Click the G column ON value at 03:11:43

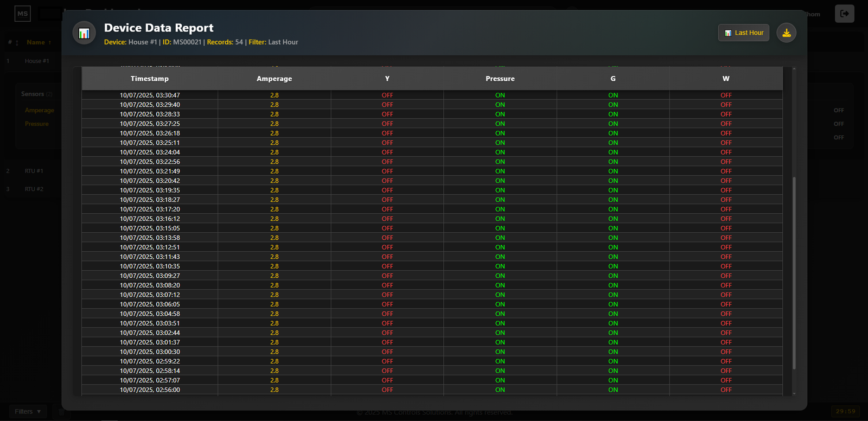click(613, 257)
